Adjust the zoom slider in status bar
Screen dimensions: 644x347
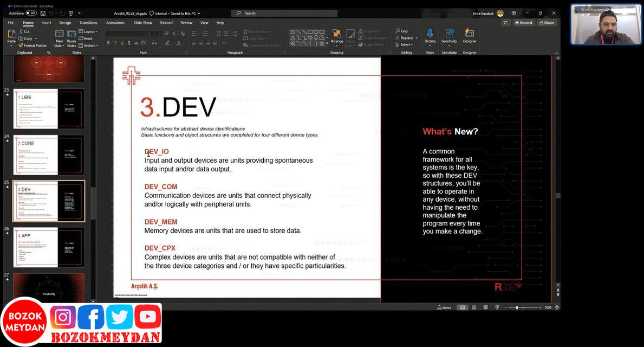pos(517,307)
